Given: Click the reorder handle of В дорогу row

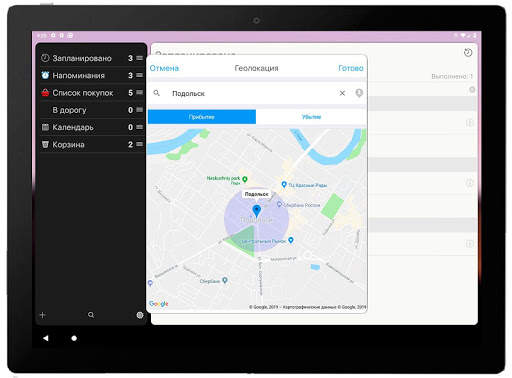Looking at the screenshot, I should pos(140,110).
